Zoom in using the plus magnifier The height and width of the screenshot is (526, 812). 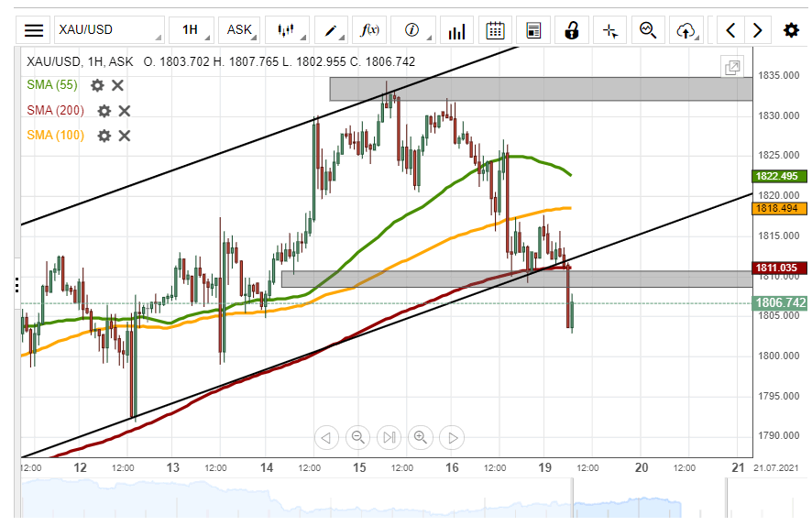pyautogui.click(x=421, y=438)
